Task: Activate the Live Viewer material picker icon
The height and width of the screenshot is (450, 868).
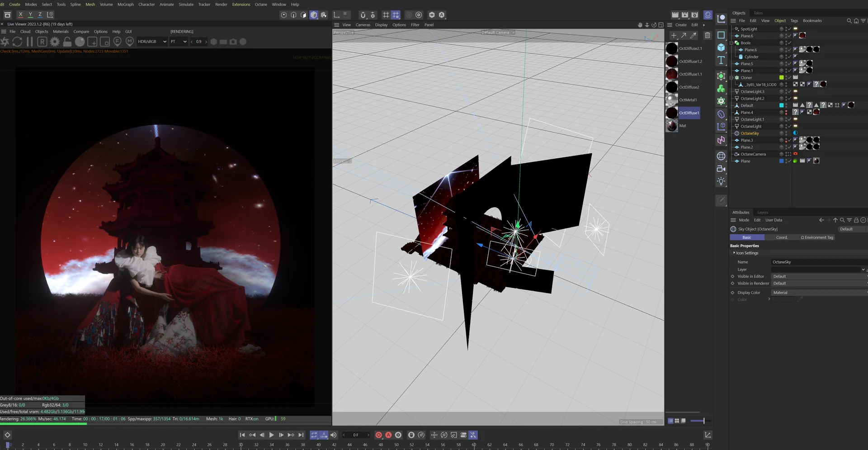Action: click(130, 42)
